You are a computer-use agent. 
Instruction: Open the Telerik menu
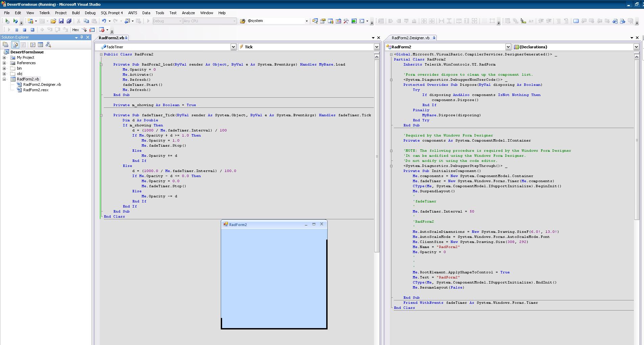coord(44,13)
